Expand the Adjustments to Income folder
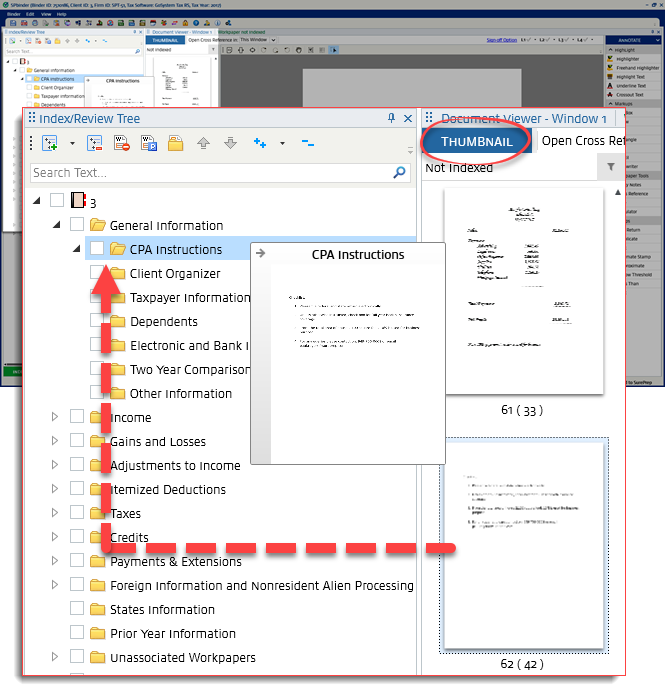The image size is (665, 699). (x=55, y=465)
